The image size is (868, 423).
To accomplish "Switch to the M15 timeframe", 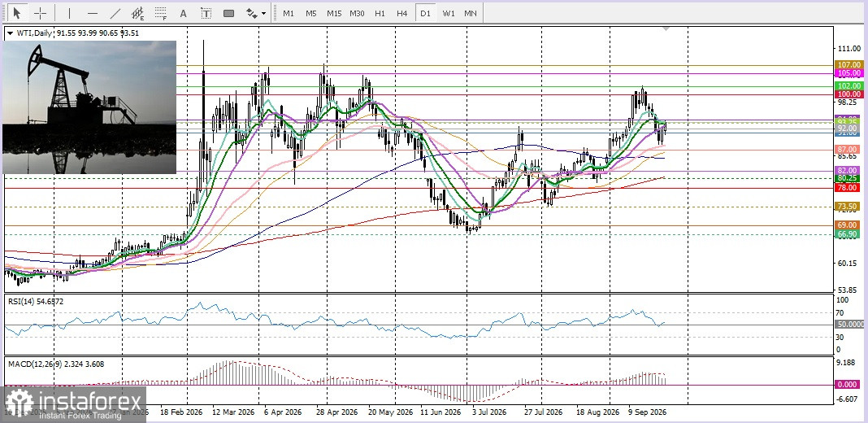I will [334, 13].
